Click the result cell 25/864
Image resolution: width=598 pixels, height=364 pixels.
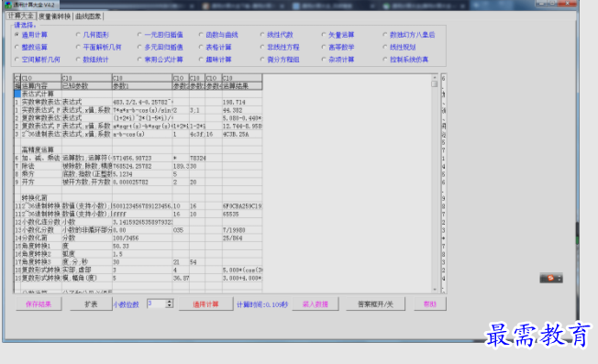[x=242, y=238]
